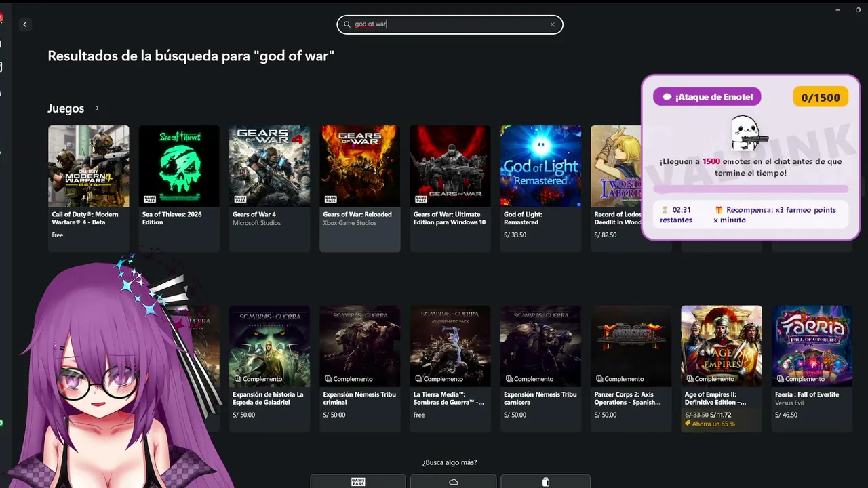Click "Free" under La Tierra Media add-on
Image resolution: width=868 pixels, height=488 pixels.
pos(419,415)
